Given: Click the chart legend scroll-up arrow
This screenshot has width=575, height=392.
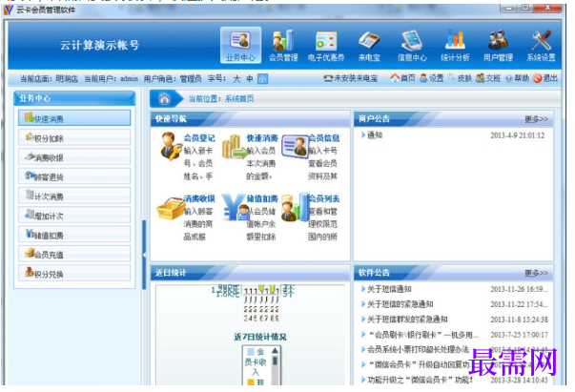Looking at the screenshot, I should [275, 351].
